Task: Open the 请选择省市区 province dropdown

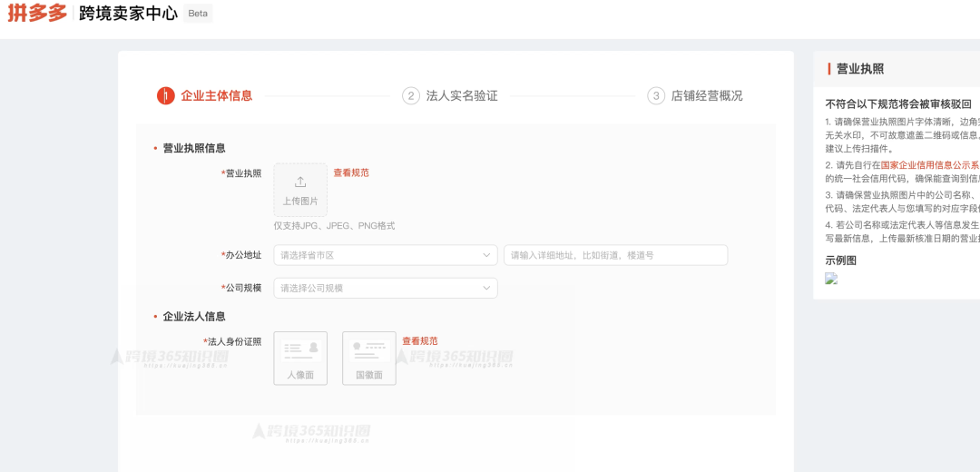Action: (x=385, y=255)
